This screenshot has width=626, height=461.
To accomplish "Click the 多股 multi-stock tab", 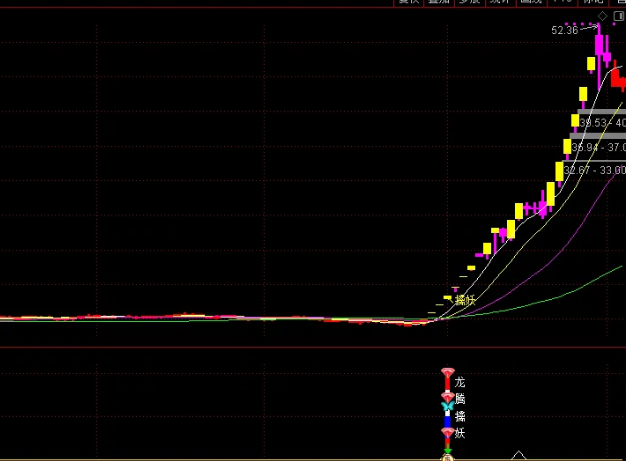I will pos(469,3).
